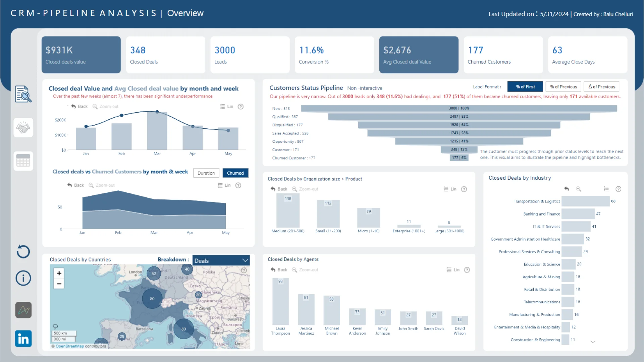Image resolution: width=644 pixels, height=362 pixels.
Task: Click Back arrow in Closed Deals by Agents
Action: coord(279,270)
